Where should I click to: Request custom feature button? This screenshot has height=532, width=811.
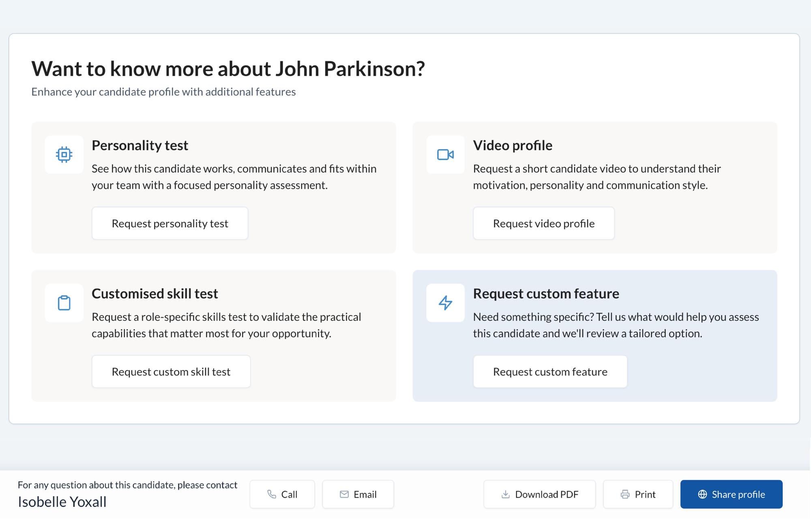tap(550, 372)
